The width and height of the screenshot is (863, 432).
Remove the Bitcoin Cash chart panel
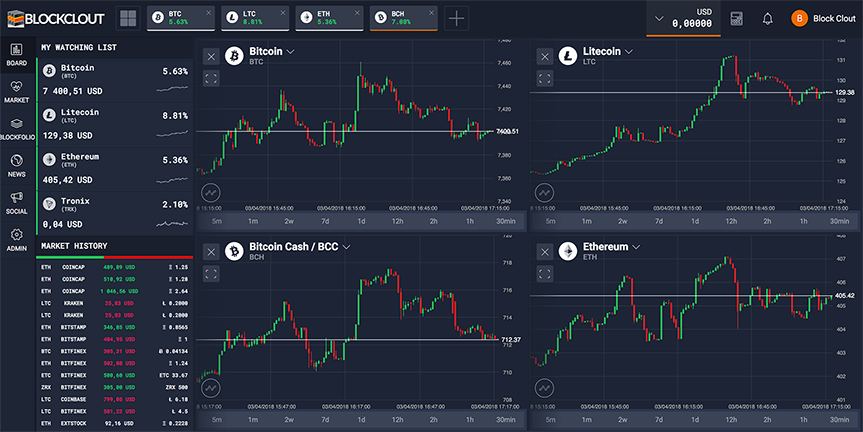coord(211,252)
